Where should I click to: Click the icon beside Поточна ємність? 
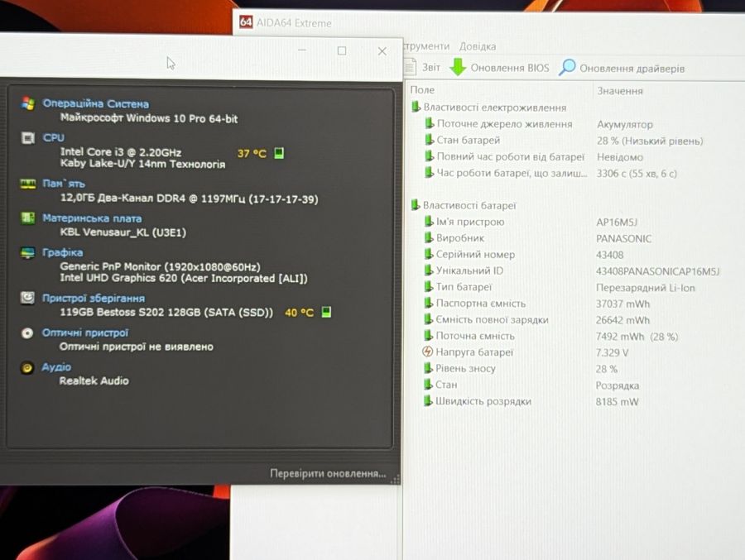(x=429, y=335)
